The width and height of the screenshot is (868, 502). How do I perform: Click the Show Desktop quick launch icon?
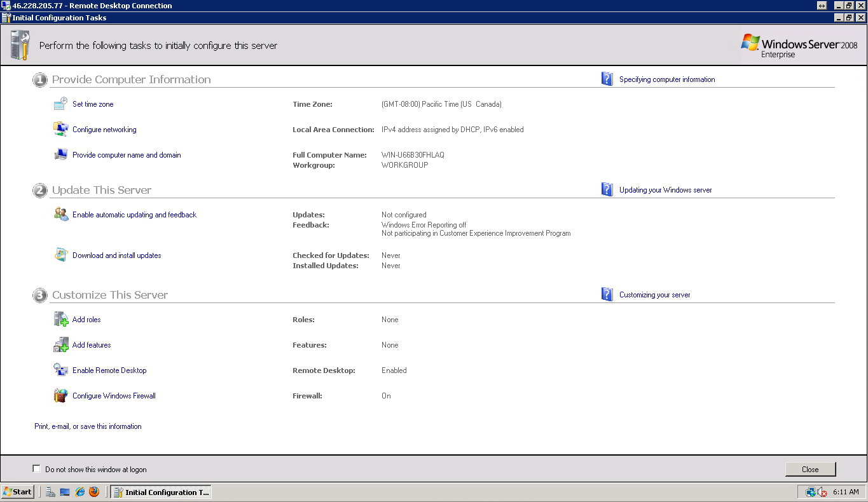(x=65, y=492)
